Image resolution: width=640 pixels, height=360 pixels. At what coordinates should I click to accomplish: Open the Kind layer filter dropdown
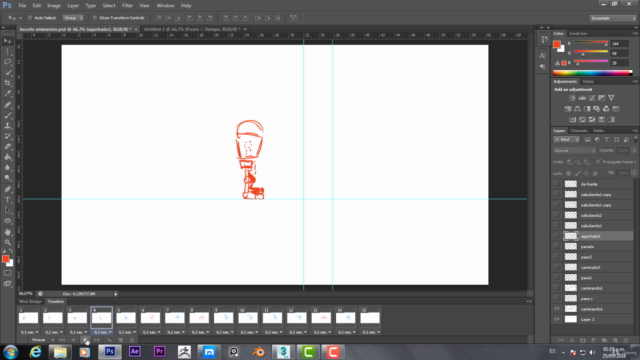tap(567, 140)
